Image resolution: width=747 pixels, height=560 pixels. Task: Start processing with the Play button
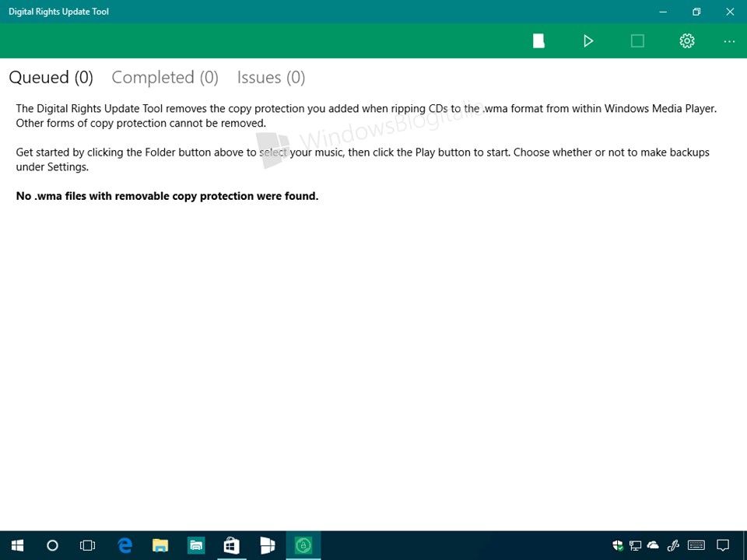(588, 41)
